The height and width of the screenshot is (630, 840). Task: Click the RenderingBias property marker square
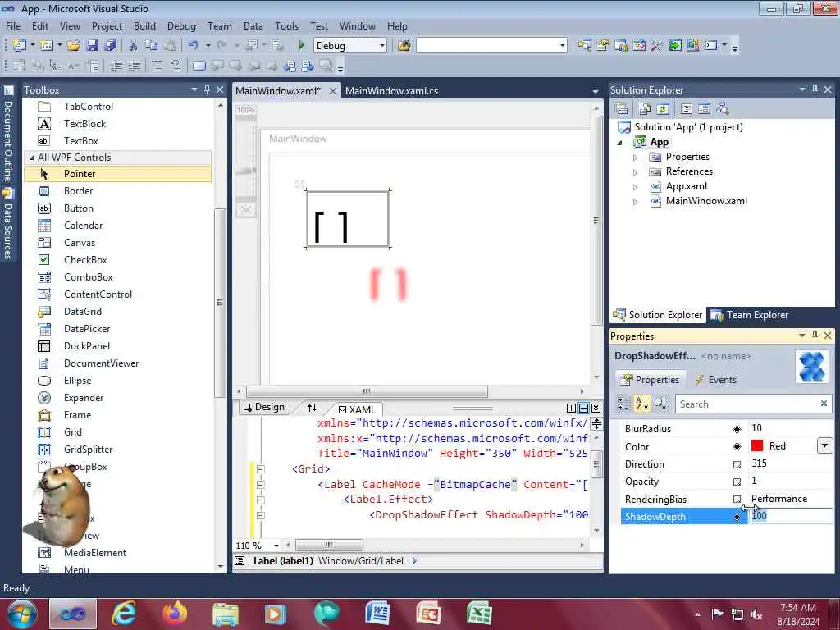(x=737, y=500)
